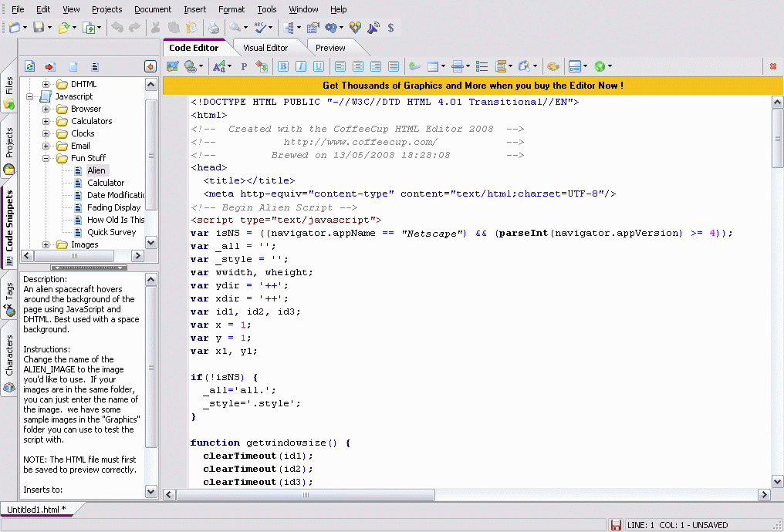The image size is (784, 532).
Task: Click the Paragraph P icon
Action: pos(244,66)
